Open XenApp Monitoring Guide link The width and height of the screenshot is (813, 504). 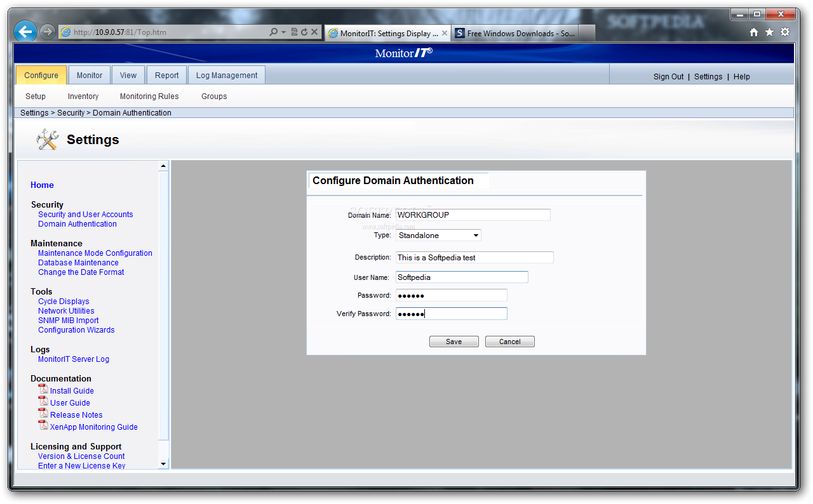tap(94, 427)
